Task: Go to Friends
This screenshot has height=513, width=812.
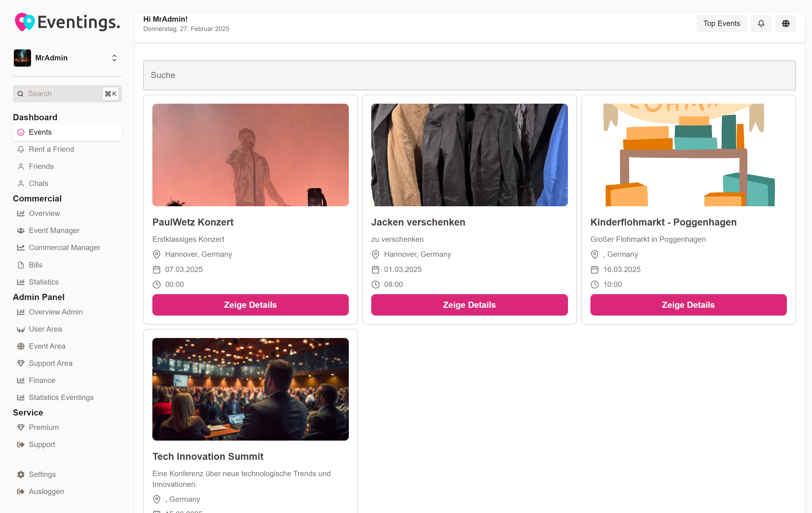Action: (x=67, y=166)
